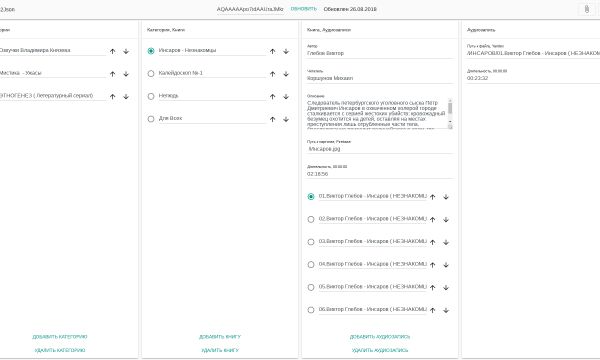Move the Инсаров - Незнакомцы book up
Screen dimensions: 600x360
(272, 51)
